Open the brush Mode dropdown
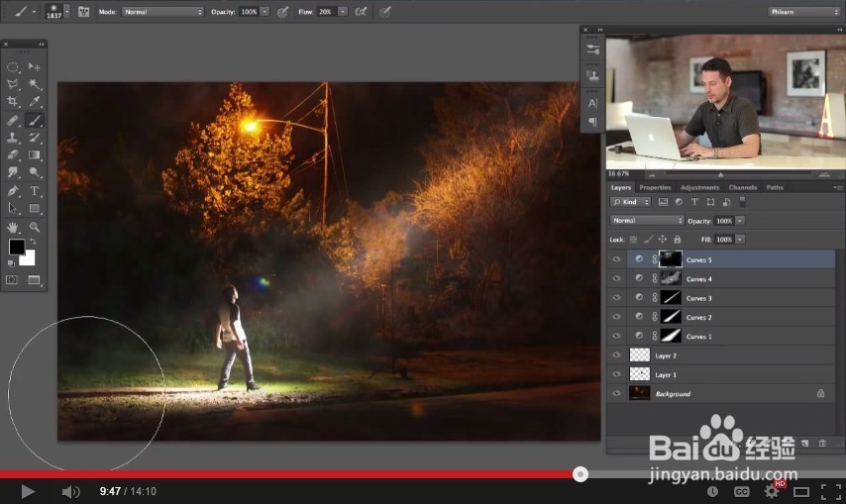 click(162, 11)
